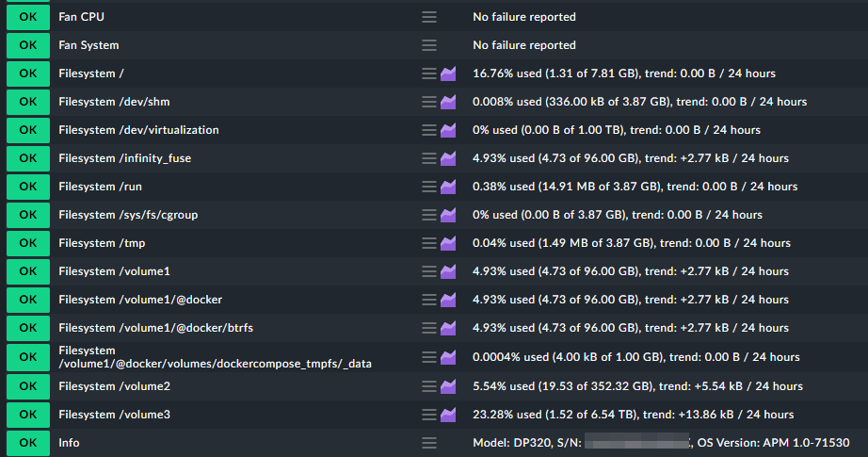Open action menu for Filesystem /run
This screenshot has width=868, height=457.
pos(429,187)
